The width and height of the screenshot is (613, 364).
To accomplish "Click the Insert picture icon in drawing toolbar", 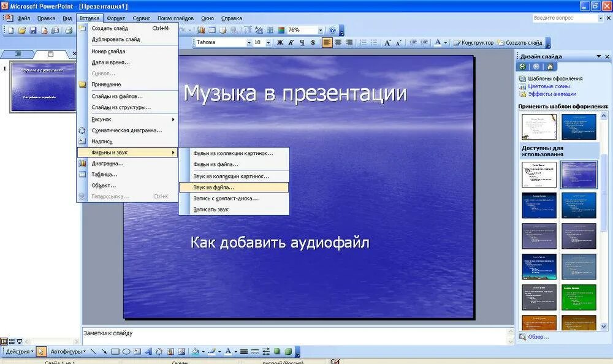I will tap(181, 352).
